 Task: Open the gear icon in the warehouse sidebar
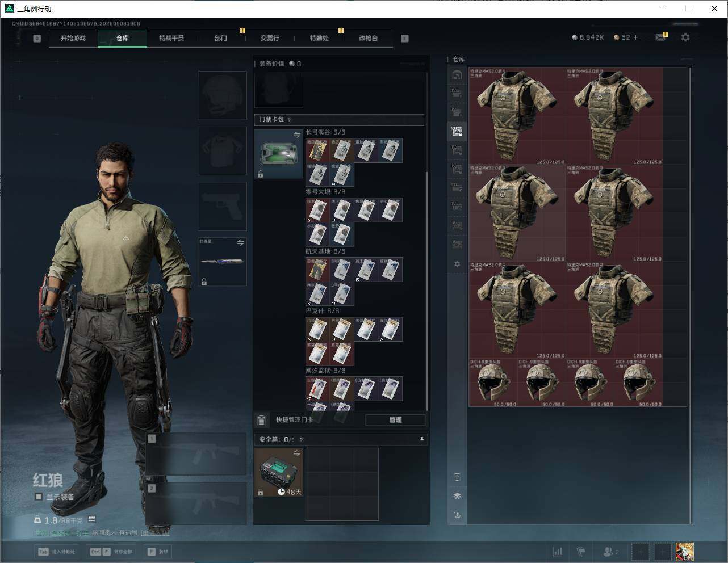tap(457, 264)
